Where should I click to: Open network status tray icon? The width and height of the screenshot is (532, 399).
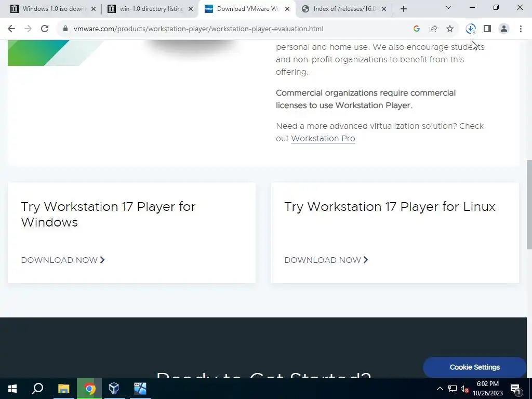click(453, 389)
